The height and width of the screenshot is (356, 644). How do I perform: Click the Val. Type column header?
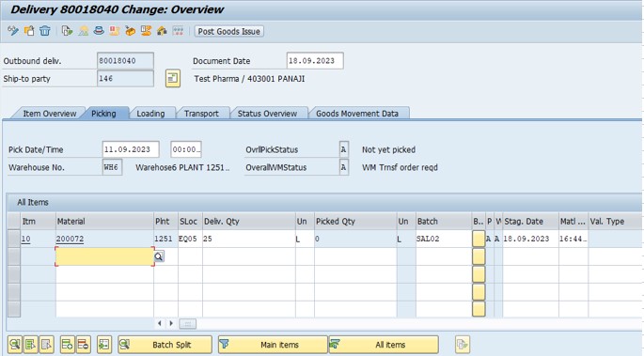616,221
